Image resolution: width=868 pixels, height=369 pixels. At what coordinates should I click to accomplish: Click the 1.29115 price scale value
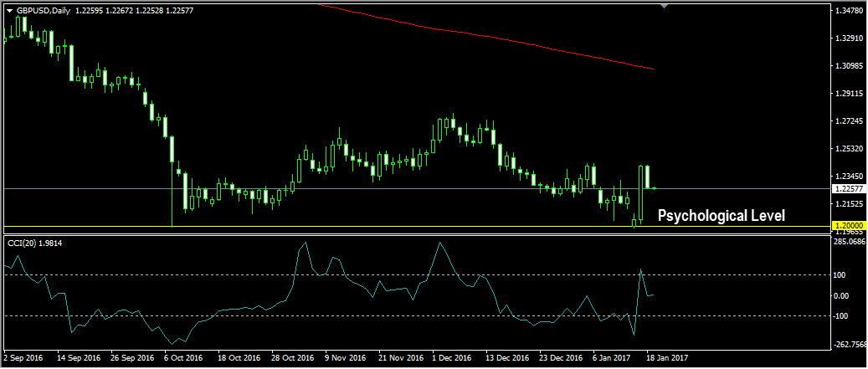point(850,94)
